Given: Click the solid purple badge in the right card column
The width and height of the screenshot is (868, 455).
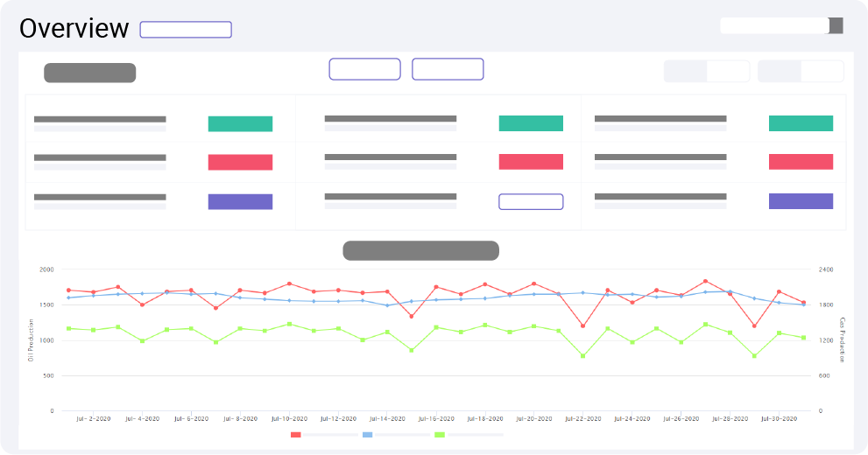Looking at the screenshot, I should [x=801, y=201].
